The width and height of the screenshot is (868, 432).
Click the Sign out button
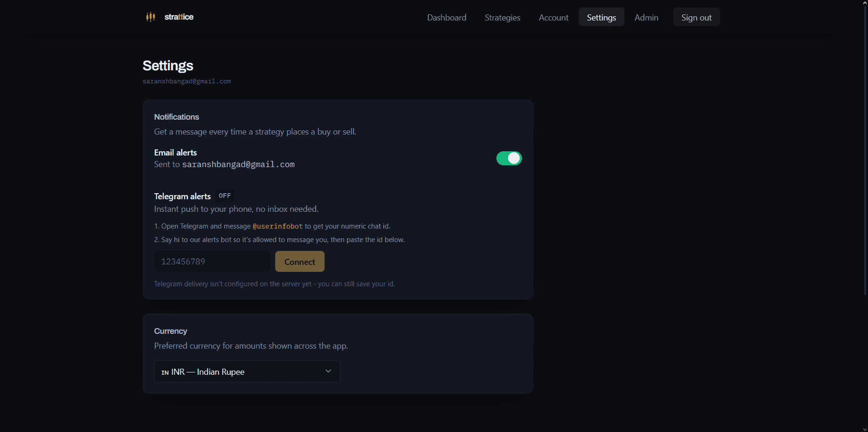click(696, 17)
